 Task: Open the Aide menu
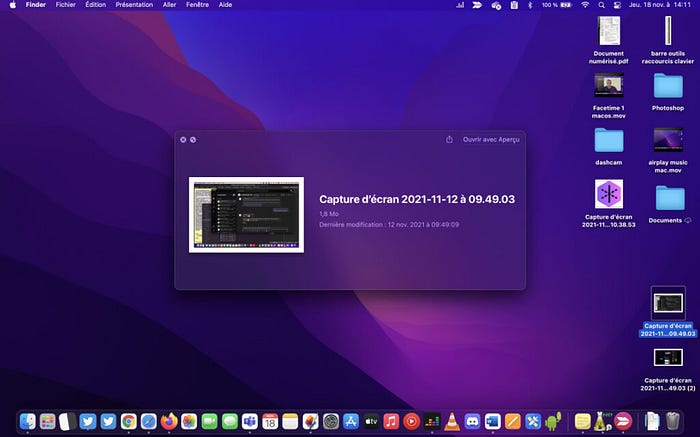225,5
